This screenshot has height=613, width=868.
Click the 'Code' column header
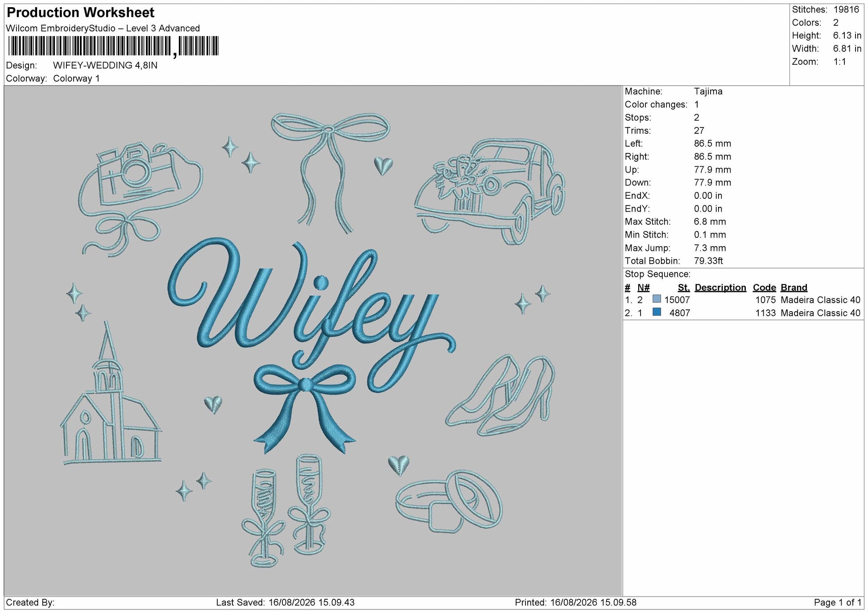(764, 288)
